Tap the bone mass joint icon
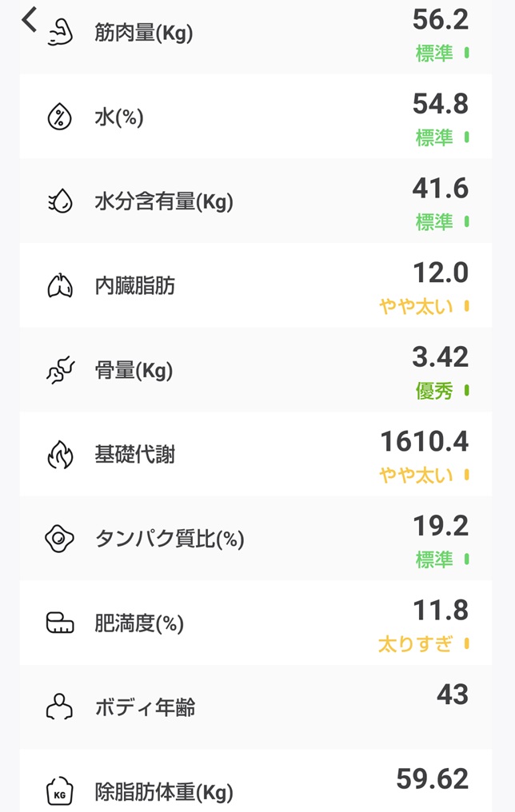The height and width of the screenshot is (812, 515). click(60, 370)
